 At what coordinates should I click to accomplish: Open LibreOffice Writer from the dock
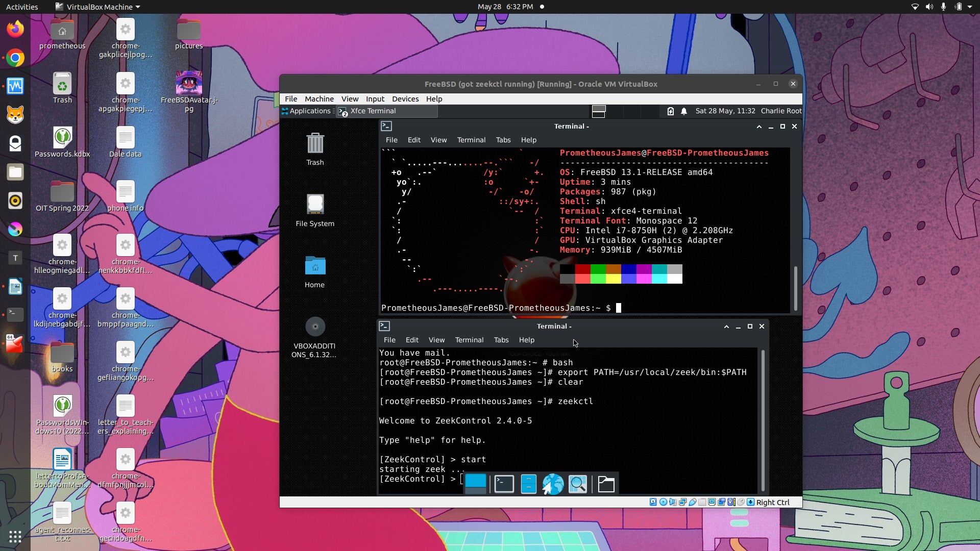point(15,287)
